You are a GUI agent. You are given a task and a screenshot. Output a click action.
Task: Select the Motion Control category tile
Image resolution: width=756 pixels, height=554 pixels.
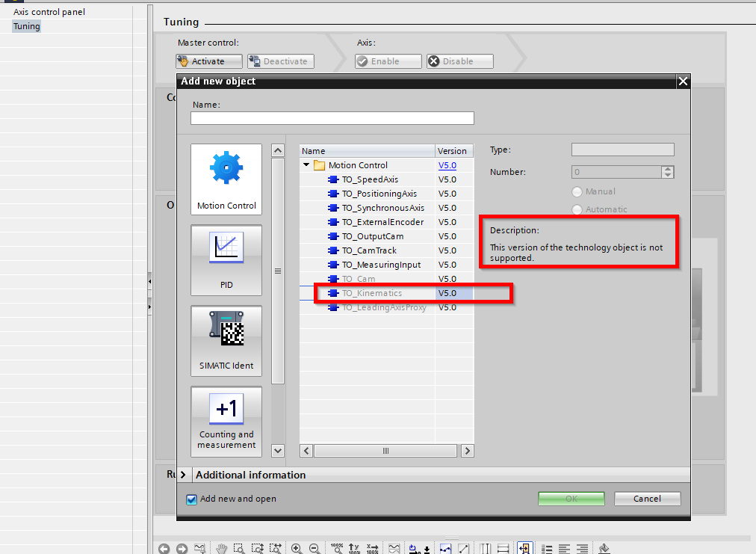pyautogui.click(x=226, y=179)
